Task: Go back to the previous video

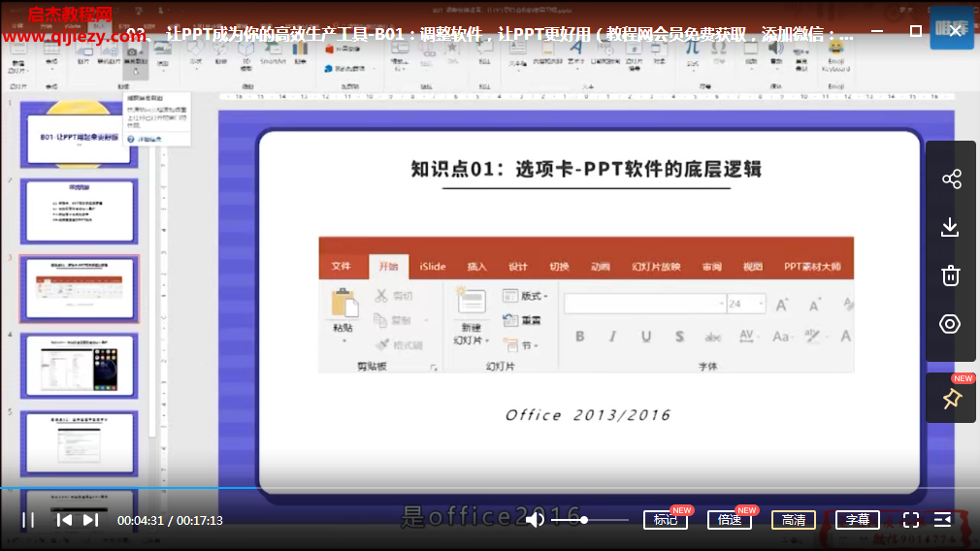Action: coord(64,520)
